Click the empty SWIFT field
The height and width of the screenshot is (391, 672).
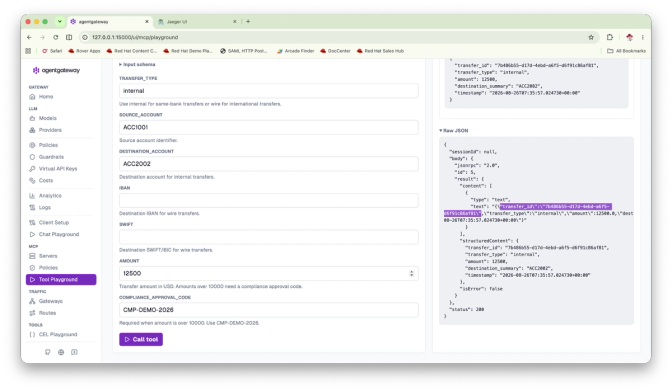(269, 237)
